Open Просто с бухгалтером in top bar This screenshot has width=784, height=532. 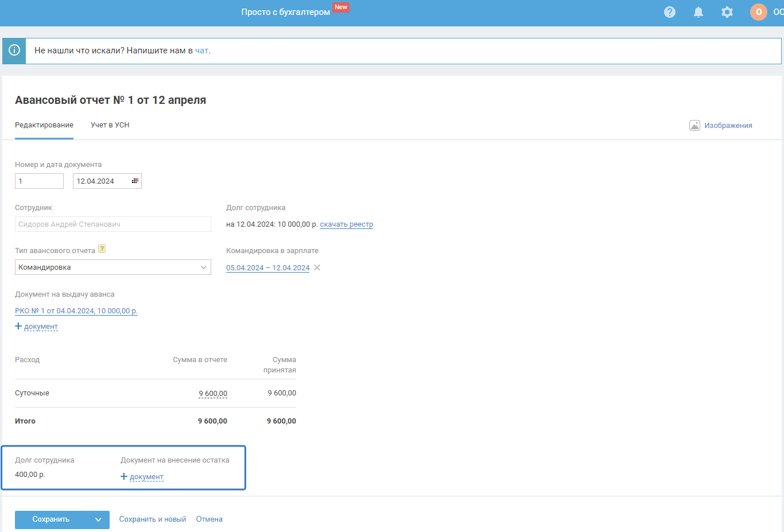click(285, 12)
